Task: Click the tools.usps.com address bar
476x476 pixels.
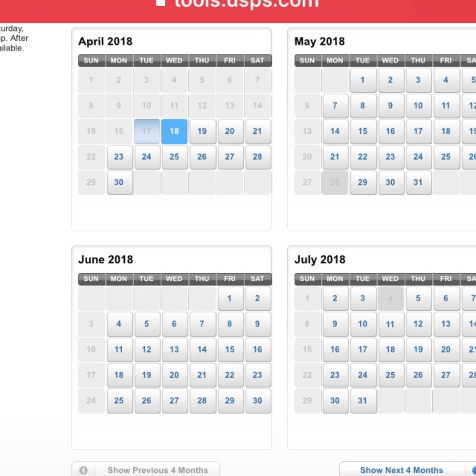Action: 238,4
